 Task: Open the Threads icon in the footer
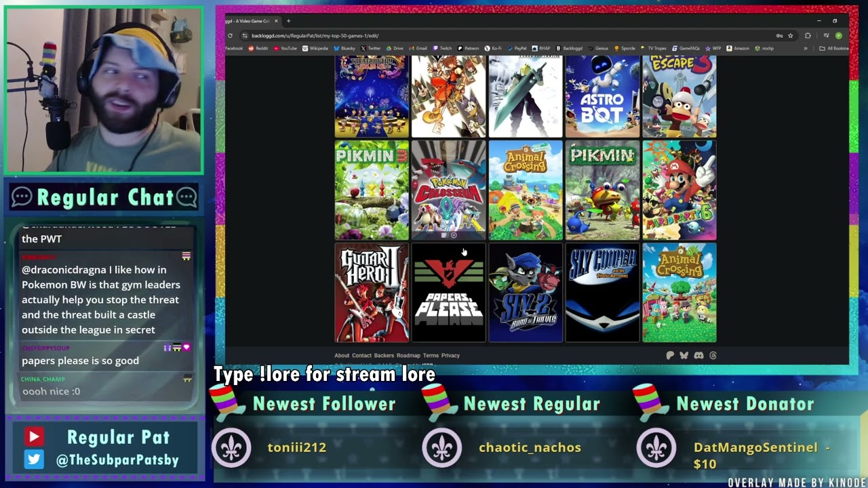pyautogui.click(x=713, y=355)
